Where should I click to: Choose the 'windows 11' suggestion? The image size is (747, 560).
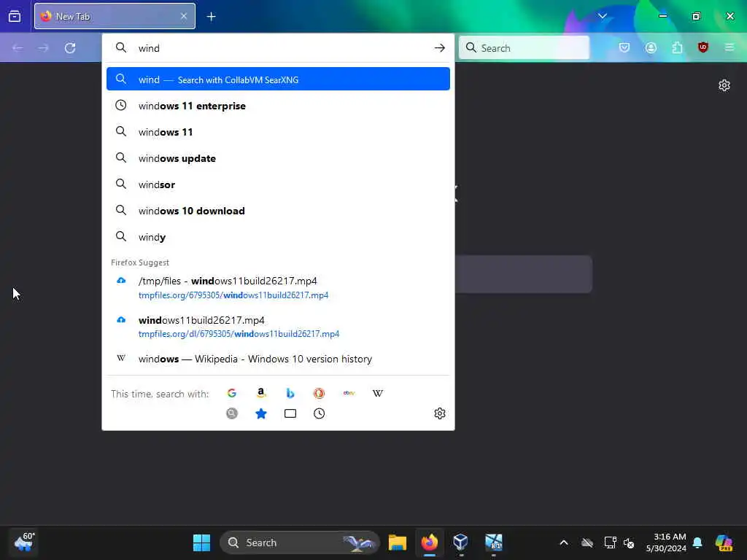point(278,132)
